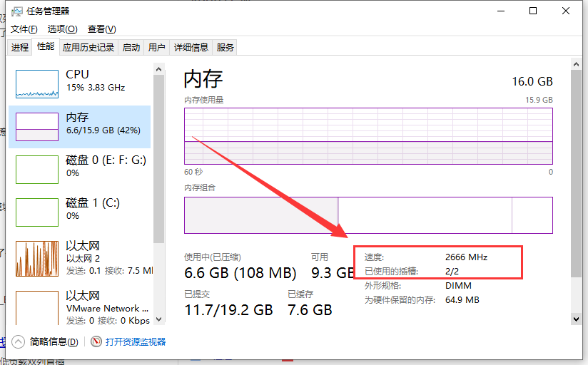The width and height of the screenshot is (588, 365).
Task: Switch to the 应用历史记录 tab
Action: coord(88,48)
